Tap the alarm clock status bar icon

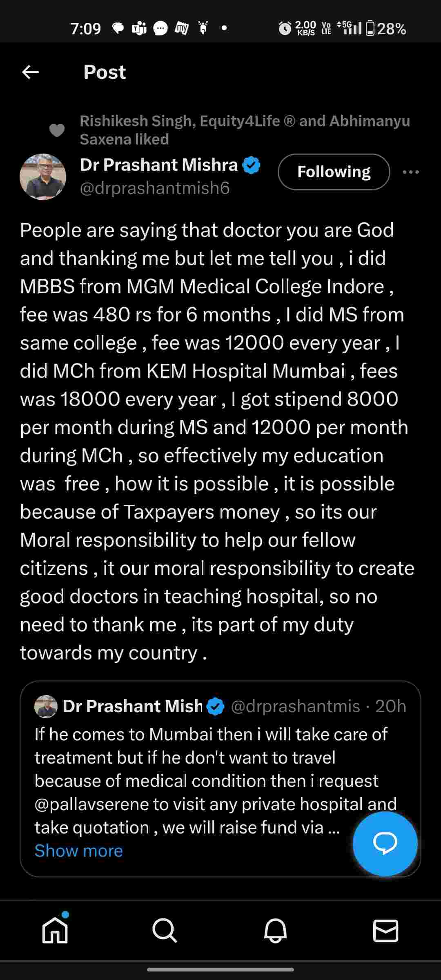[x=285, y=29]
